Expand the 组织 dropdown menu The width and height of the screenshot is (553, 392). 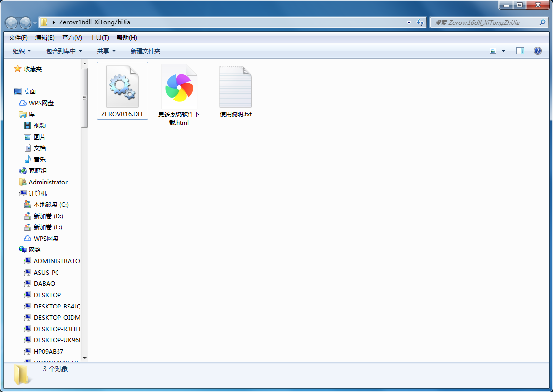[x=22, y=51]
